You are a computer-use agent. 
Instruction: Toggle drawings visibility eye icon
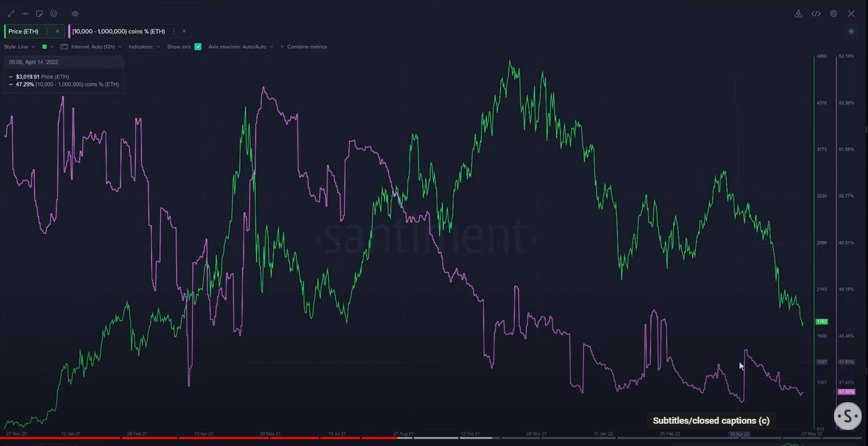pyautogui.click(x=75, y=13)
